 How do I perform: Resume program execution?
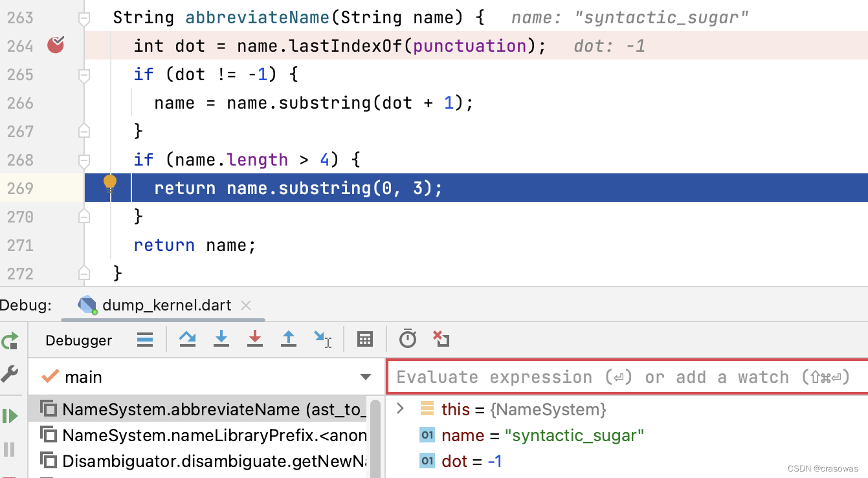pos(10,416)
